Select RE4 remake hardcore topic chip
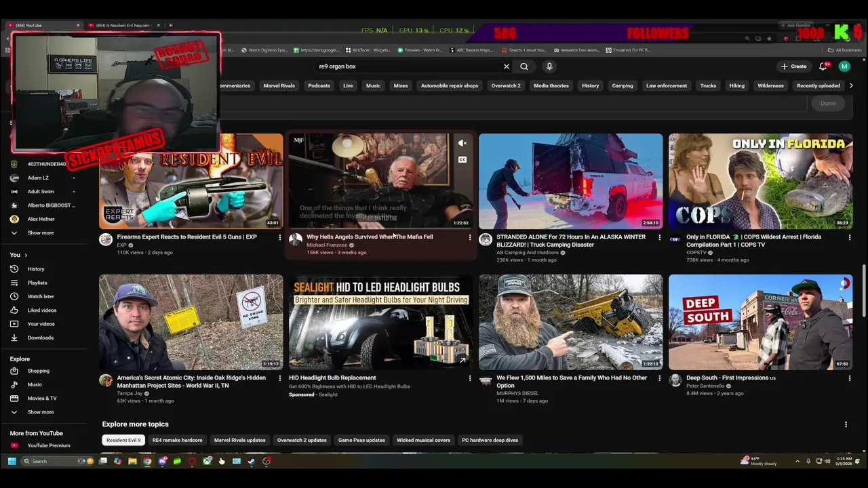This screenshot has height=488, width=868. [x=177, y=441]
